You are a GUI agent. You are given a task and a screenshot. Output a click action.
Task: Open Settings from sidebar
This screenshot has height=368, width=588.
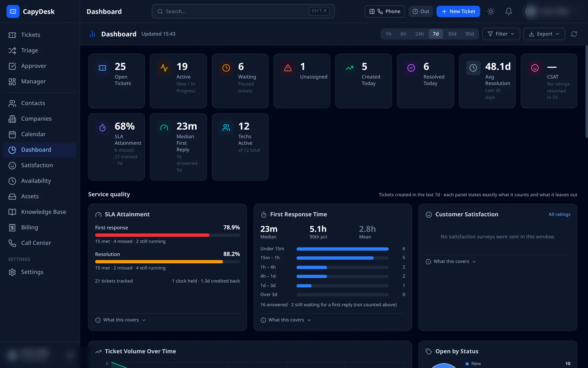tap(40, 272)
